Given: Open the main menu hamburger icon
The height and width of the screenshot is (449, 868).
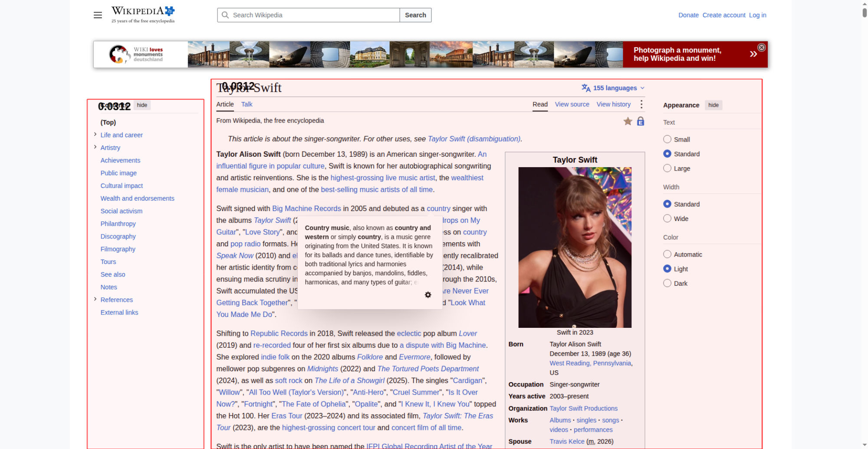Looking at the screenshot, I should (x=98, y=15).
